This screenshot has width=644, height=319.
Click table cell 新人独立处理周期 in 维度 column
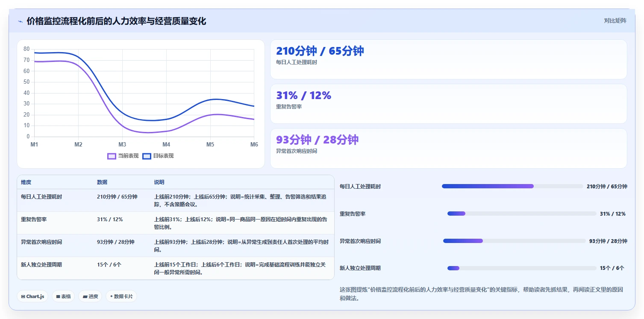[41, 265]
